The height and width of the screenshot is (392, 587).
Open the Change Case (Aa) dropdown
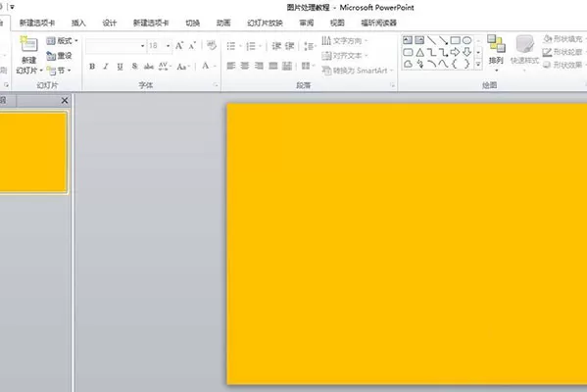(x=184, y=67)
